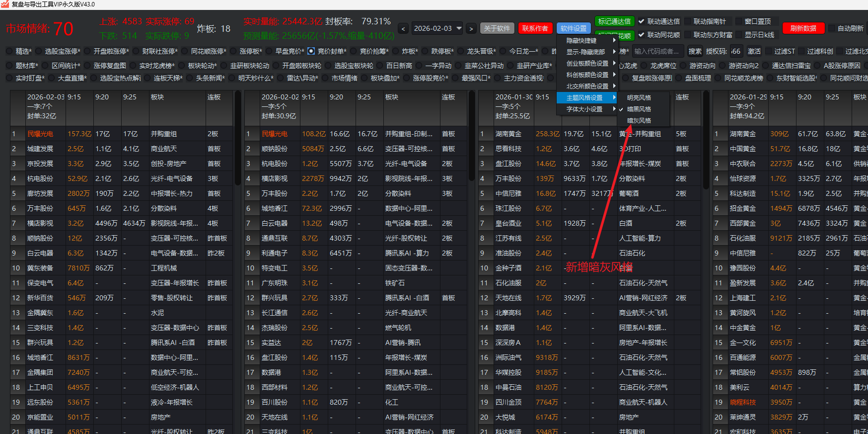
Task: Go to next date with right arrow
Action: [471, 29]
